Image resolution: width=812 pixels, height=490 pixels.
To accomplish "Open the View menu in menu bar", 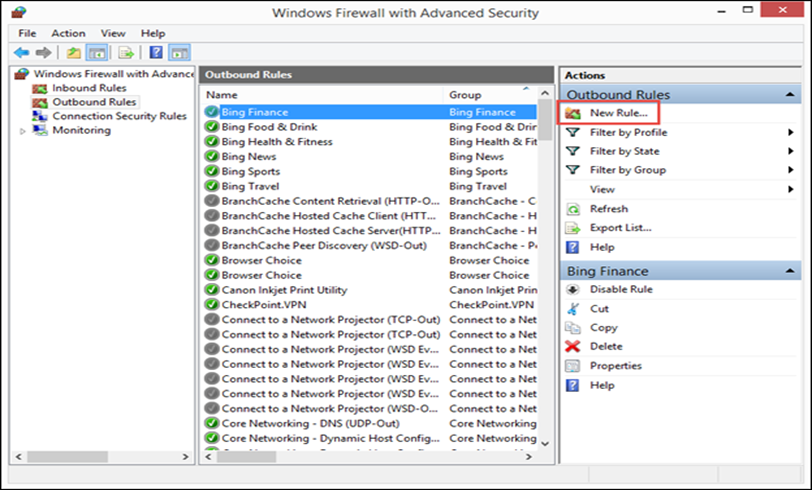I will pos(113,33).
